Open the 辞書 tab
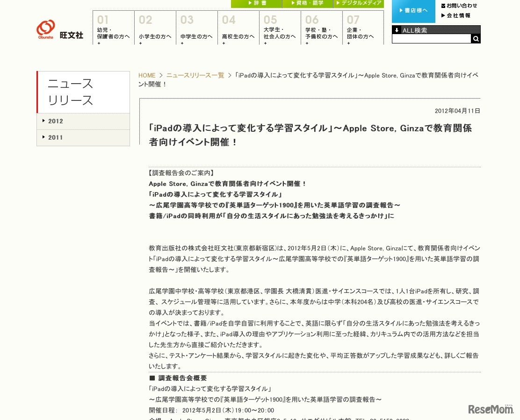Viewport: 520px width, 420px height. tap(257, 3)
